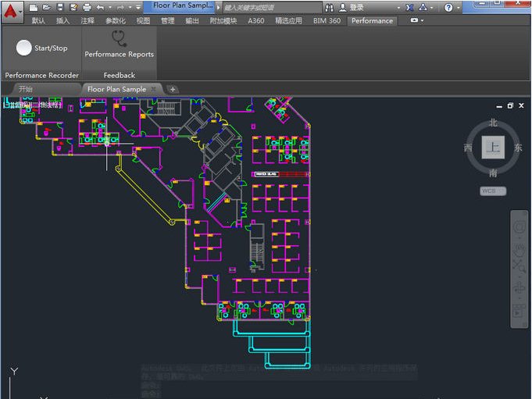Viewport: 532px width, 399px height.
Task: Click the 登录 sign-in button
Action: point(356,7)
